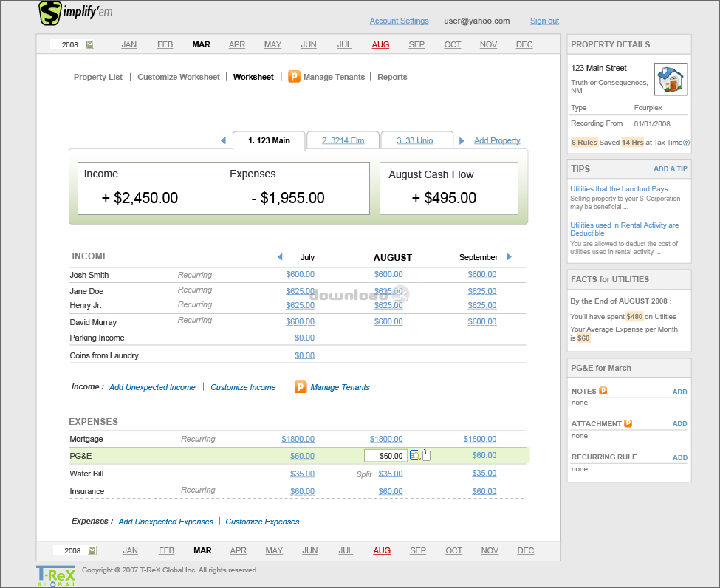Open Henry Jr. September $625.00 amount
This screenshot has height=588, width=720.
(482, 305)
